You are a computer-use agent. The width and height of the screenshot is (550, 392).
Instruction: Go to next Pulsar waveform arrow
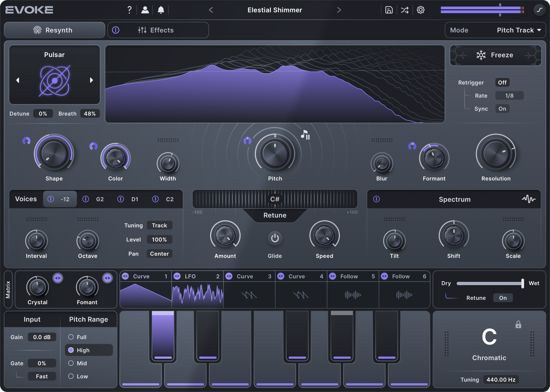point(92,80)
